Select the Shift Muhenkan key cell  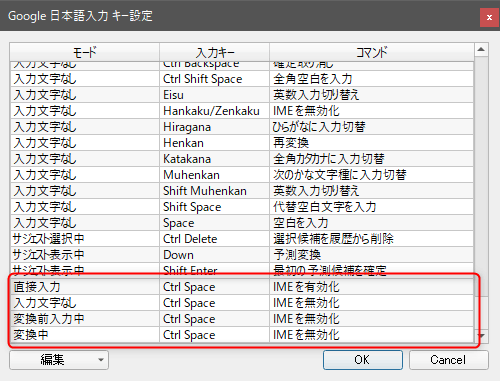214,191
